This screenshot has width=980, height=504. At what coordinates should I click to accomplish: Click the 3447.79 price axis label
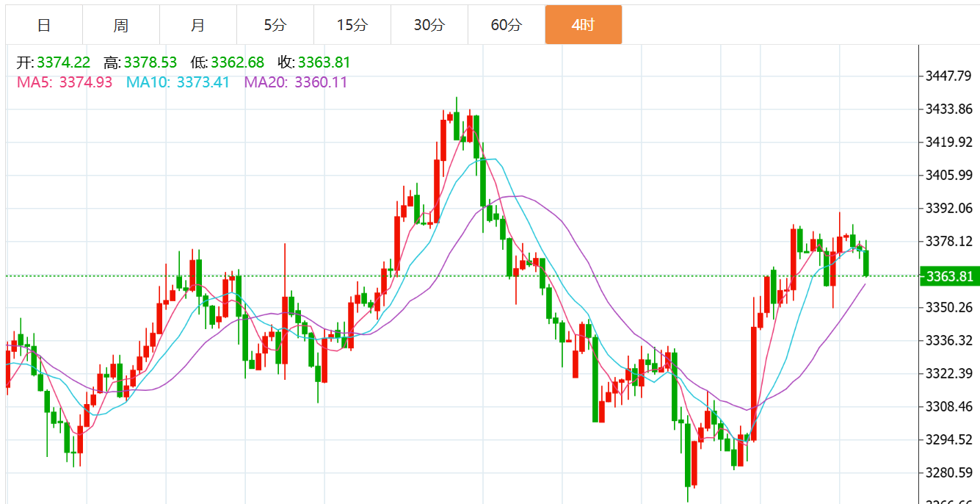948,76
